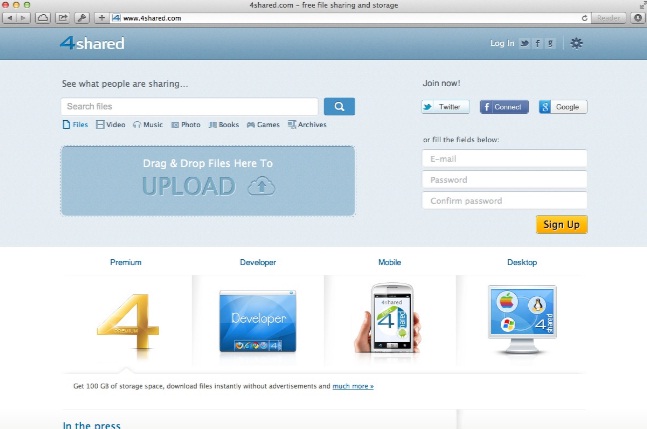Click the Share toolbar button

[62, 18]
